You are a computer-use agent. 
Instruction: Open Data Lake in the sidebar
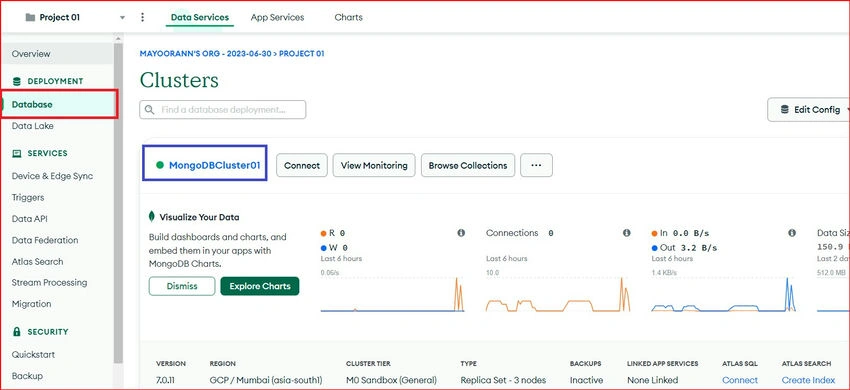[33, 126]
